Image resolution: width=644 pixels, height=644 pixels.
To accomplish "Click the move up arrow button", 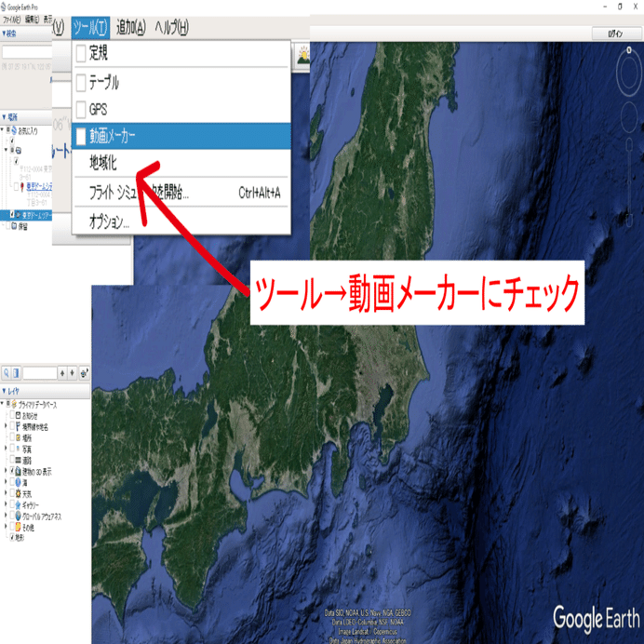I will coord(62,373).
